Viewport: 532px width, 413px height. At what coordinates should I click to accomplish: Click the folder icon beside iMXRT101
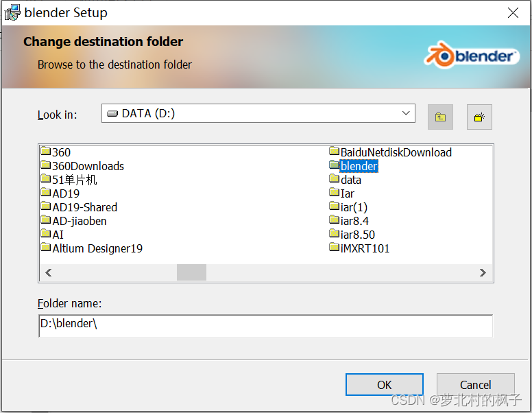point(334,247)
